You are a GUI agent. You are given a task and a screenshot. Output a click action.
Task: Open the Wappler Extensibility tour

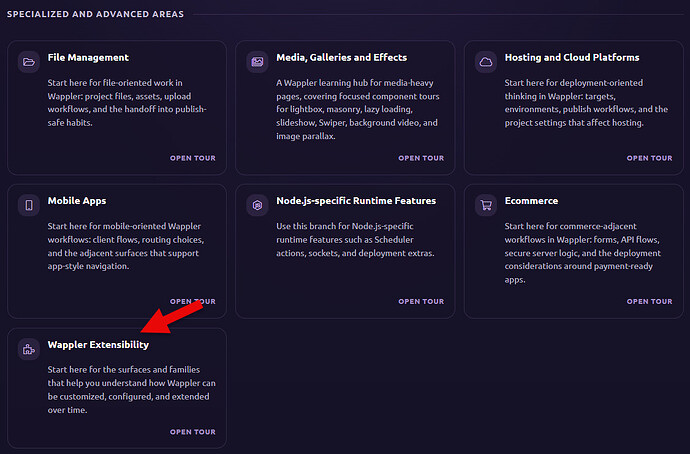coord(193,432)
